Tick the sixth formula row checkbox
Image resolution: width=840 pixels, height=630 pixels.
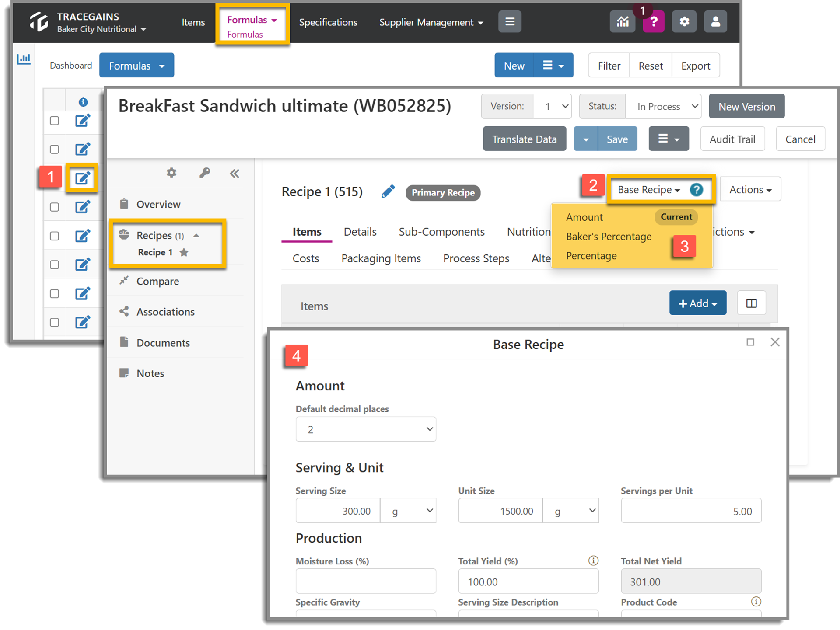point(55,265)
